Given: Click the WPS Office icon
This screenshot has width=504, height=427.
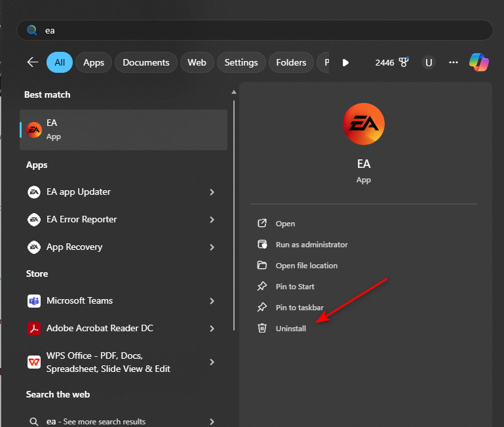Looking at the screenshot, I should tap(34, 362).
